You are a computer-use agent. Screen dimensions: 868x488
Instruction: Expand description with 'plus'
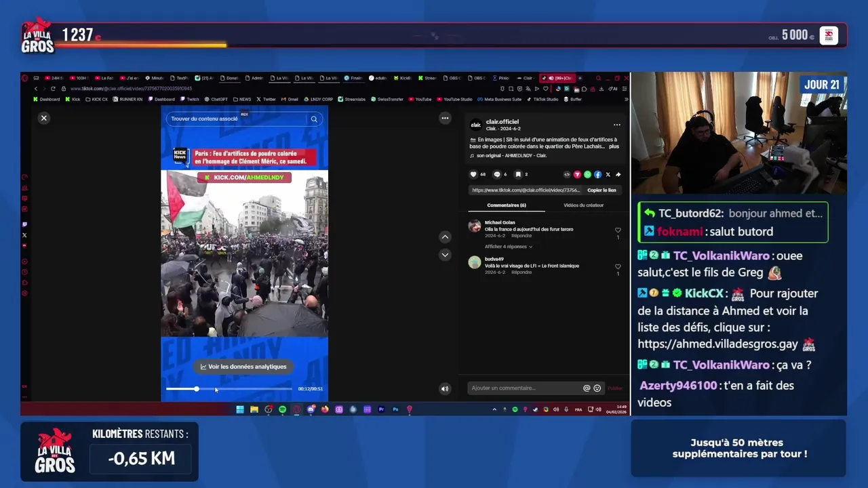coord(614,146)
